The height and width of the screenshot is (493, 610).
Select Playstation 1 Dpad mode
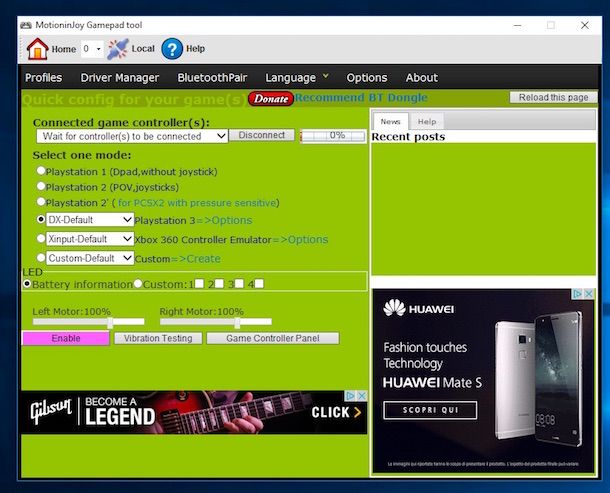(x=41, y=170)
